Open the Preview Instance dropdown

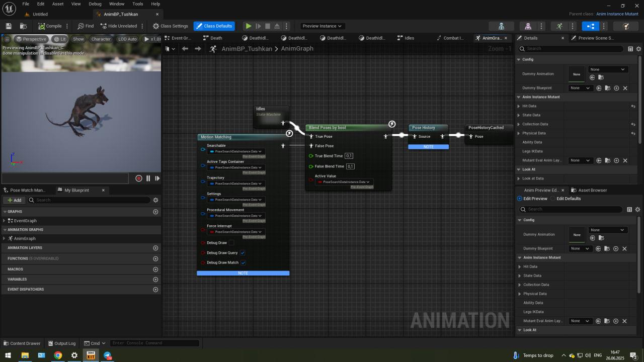322,26
